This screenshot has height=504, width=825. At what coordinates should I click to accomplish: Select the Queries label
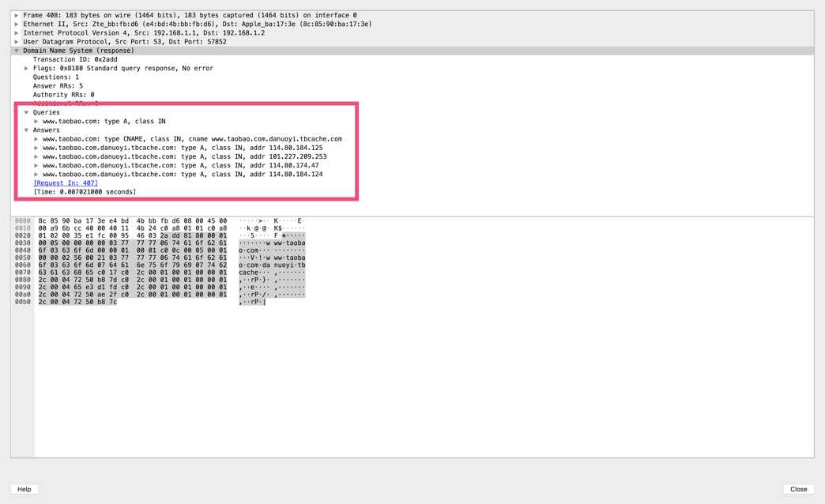click(47, 113)
